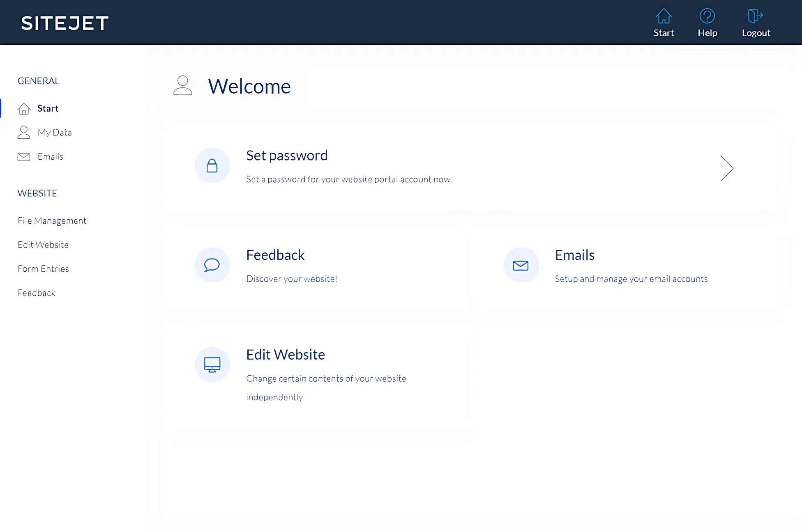This screenshot has height=532, width=802.
Task: Click the envelope icon beside Emails in sidebar
Action: [24, 156]
